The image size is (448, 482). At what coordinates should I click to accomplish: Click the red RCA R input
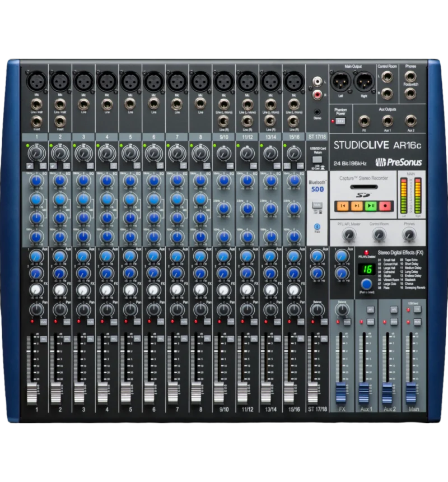pyautogui.click(x=318, y=95)
